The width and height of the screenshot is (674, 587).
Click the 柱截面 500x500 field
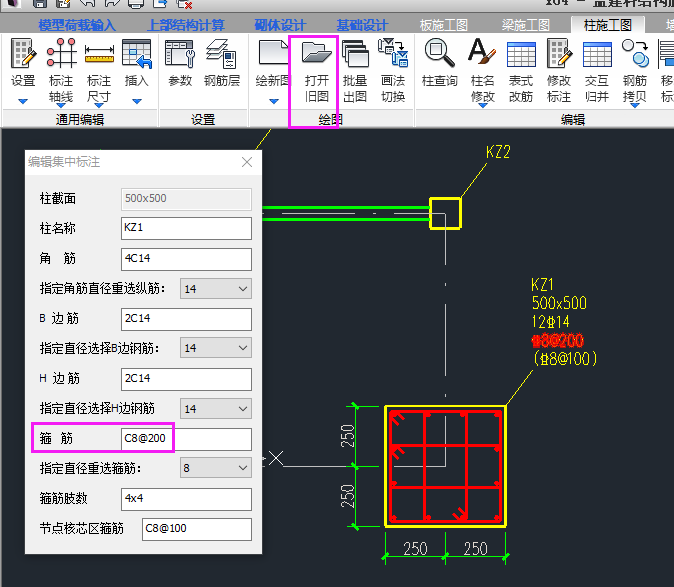coord(186,199)
